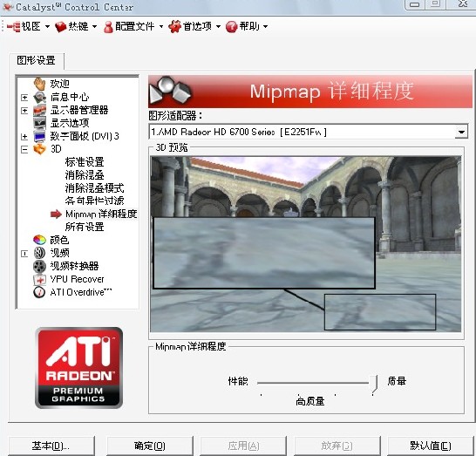Click the 3D shapes icon in Mipmap header

[x=170, y=91]
